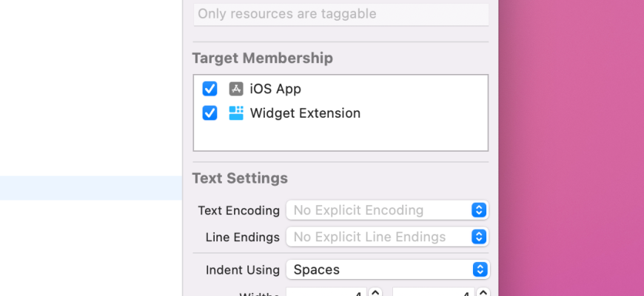Open the Text Encoding dropdown
Viewport: 644px width, 296px height.
click(387, 210)
